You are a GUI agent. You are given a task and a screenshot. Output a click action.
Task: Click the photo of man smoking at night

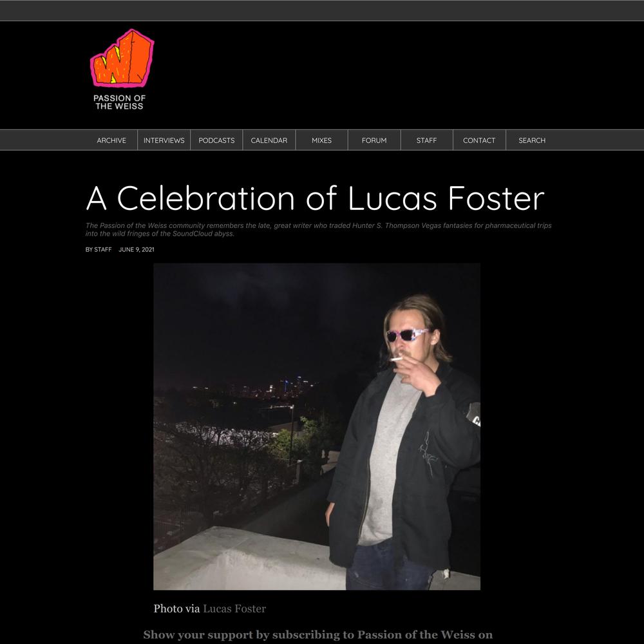(317, 426)
